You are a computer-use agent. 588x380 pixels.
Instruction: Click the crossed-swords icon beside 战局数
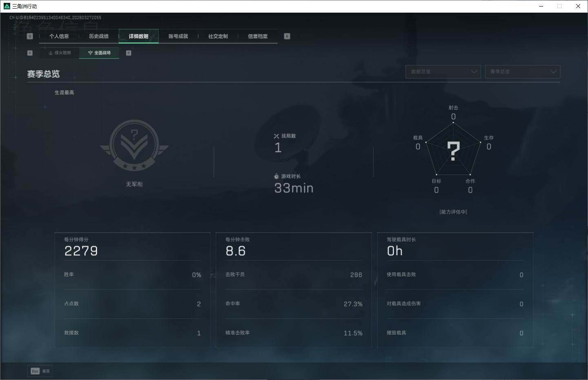click(x=276, y=136)
